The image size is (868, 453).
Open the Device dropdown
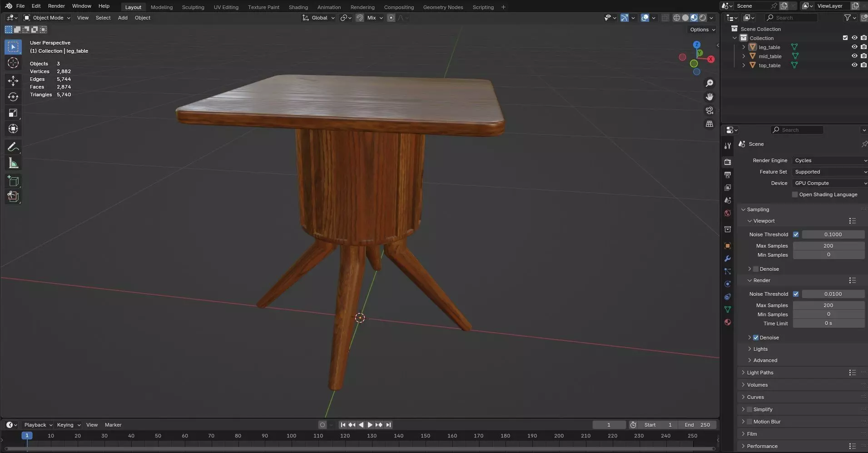(829, 183)
